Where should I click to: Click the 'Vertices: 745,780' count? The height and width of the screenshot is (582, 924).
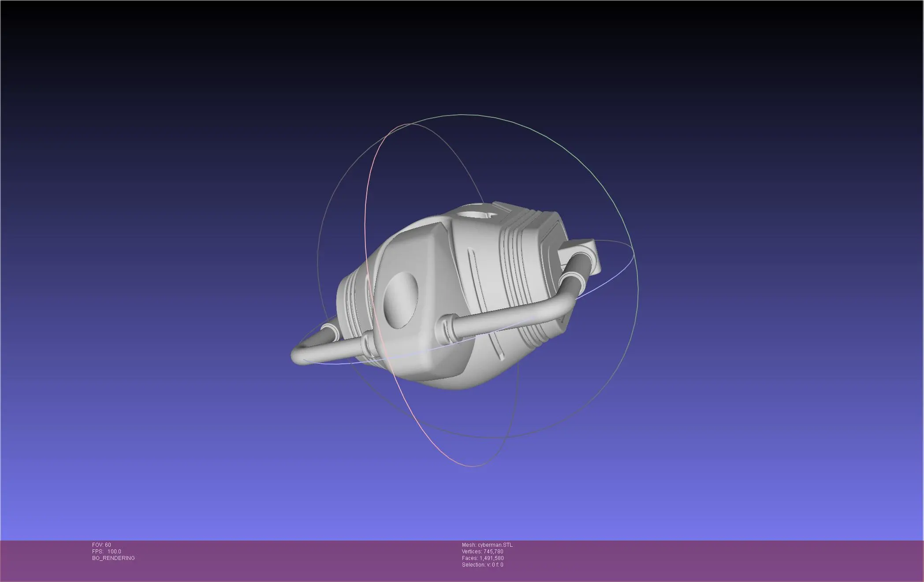tap(482, 552)
